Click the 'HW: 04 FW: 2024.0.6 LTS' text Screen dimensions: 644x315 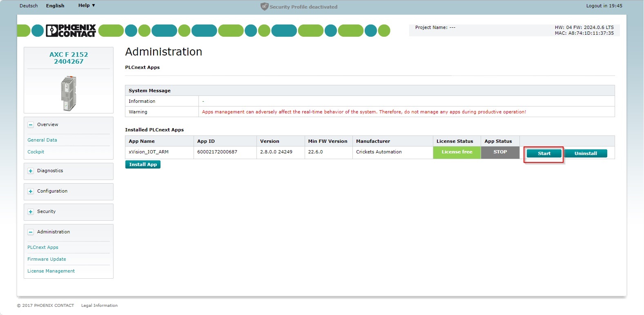point(584,27)
